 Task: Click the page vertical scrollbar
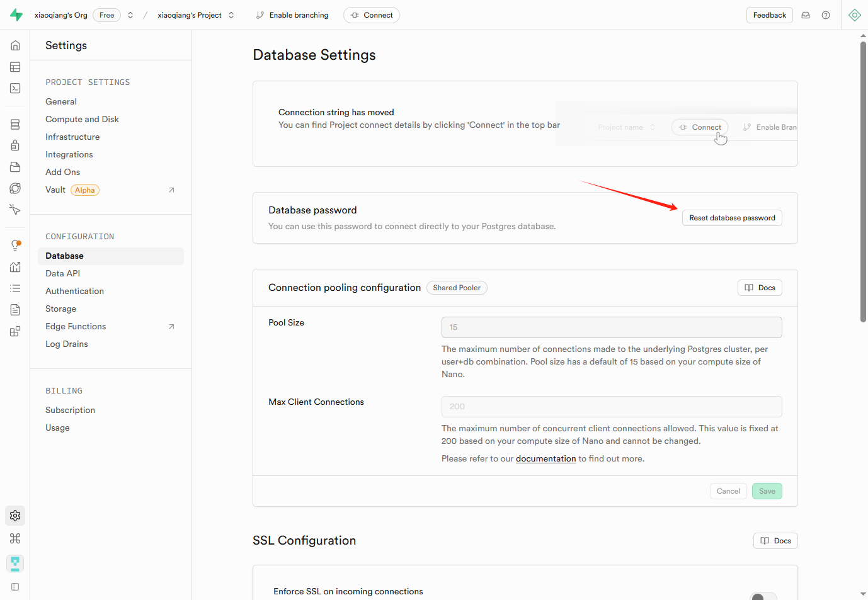tap(863, 183)
